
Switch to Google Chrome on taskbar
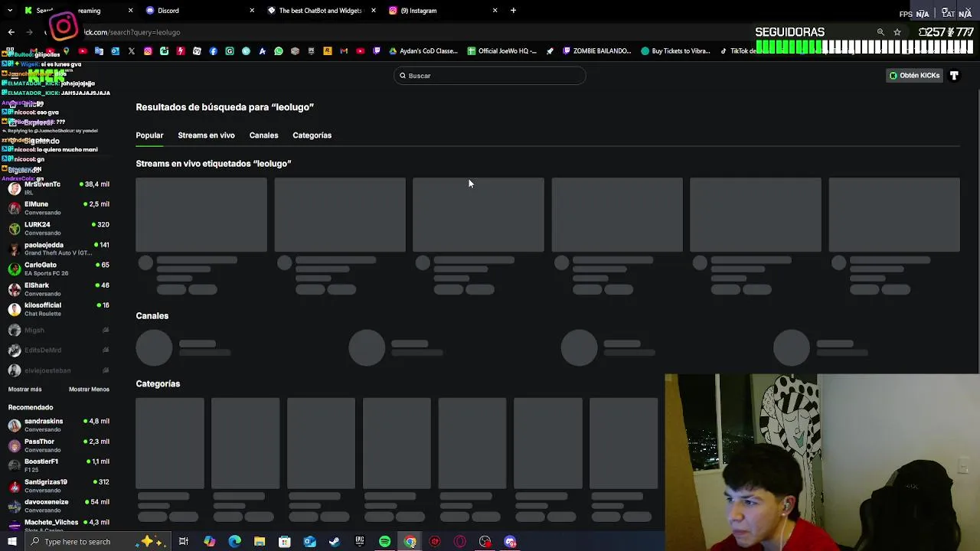click(x=410, y=542)
